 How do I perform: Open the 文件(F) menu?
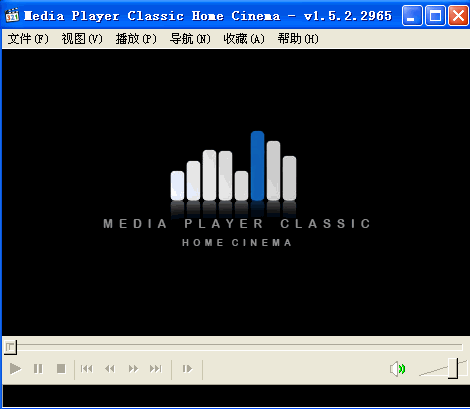28,39
